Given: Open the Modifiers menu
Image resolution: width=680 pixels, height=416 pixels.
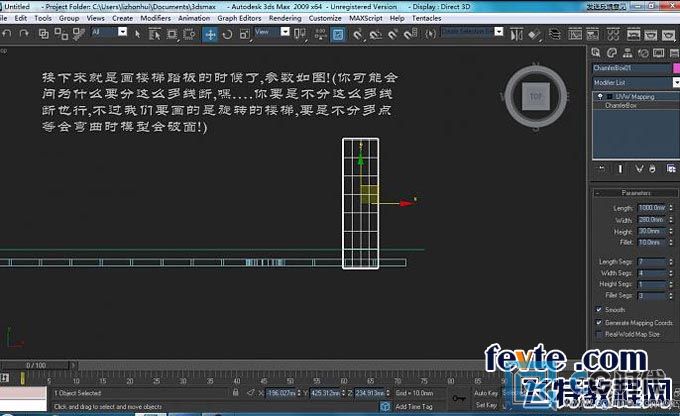Looking at the screenshot, I should pyautogui.click(x=156, y=18).
